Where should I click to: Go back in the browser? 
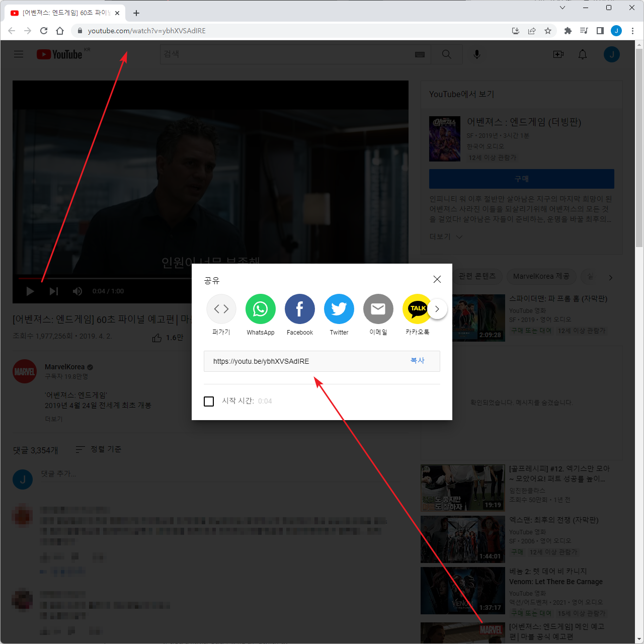tap(12, 31)
